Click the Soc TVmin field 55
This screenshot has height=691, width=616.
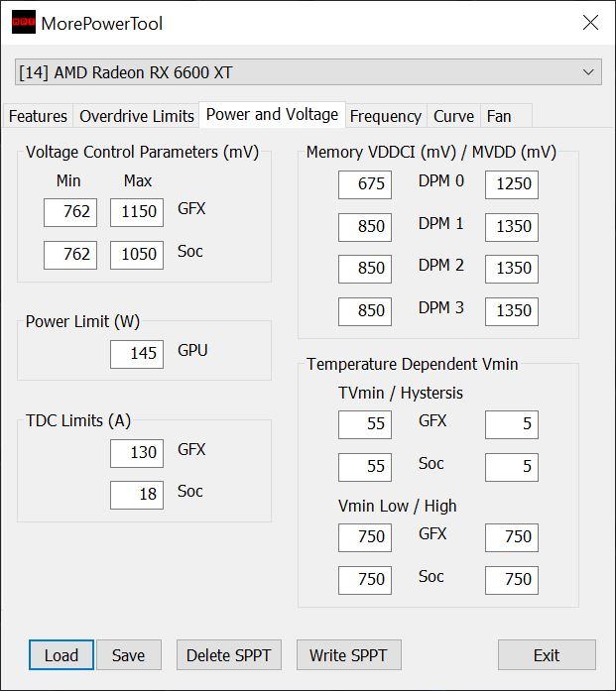[x=365, y=467]
